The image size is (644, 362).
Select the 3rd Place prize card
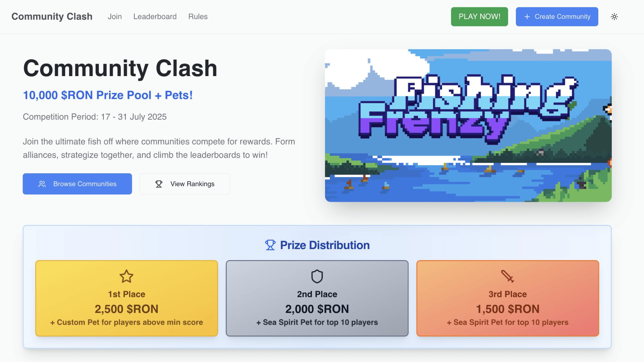point(507,298)
